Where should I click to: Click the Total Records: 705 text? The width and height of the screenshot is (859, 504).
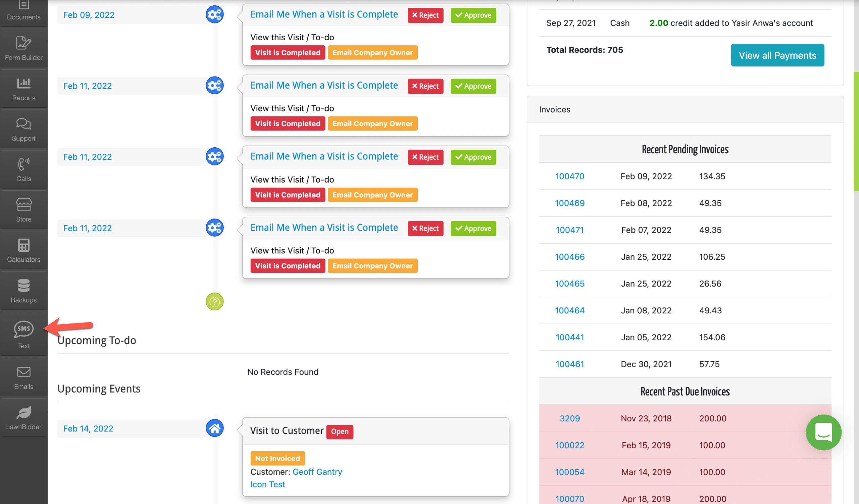click(584, 50)
